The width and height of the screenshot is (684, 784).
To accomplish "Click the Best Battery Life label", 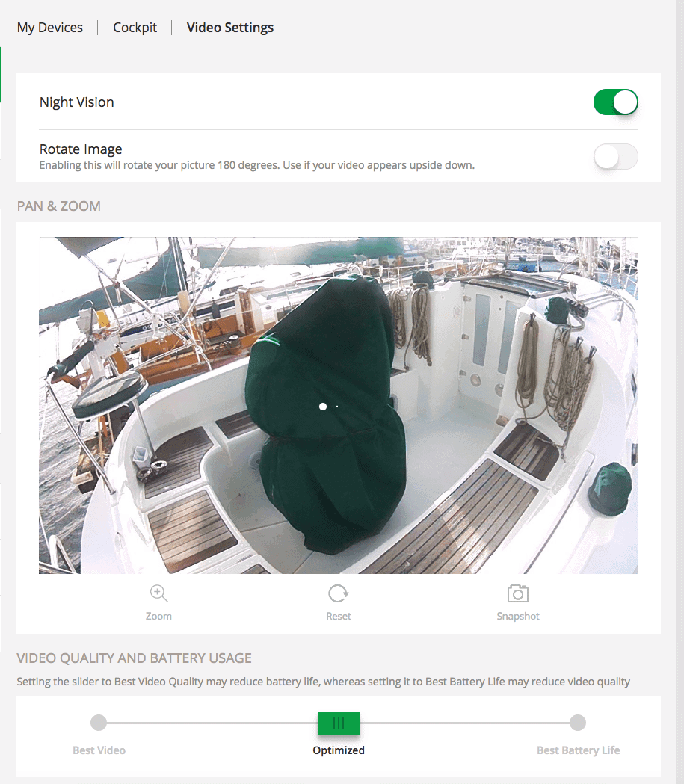I will 578,750.
